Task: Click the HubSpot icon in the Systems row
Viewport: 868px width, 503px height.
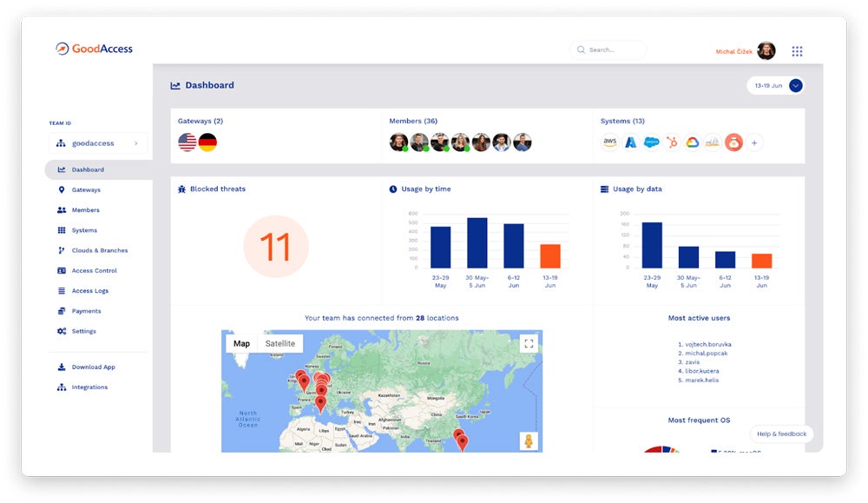Action: tap(671, 142)
